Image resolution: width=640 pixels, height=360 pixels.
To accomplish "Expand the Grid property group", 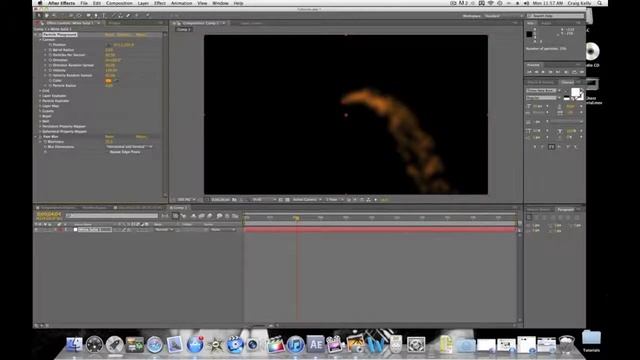I will click(40, 91).
